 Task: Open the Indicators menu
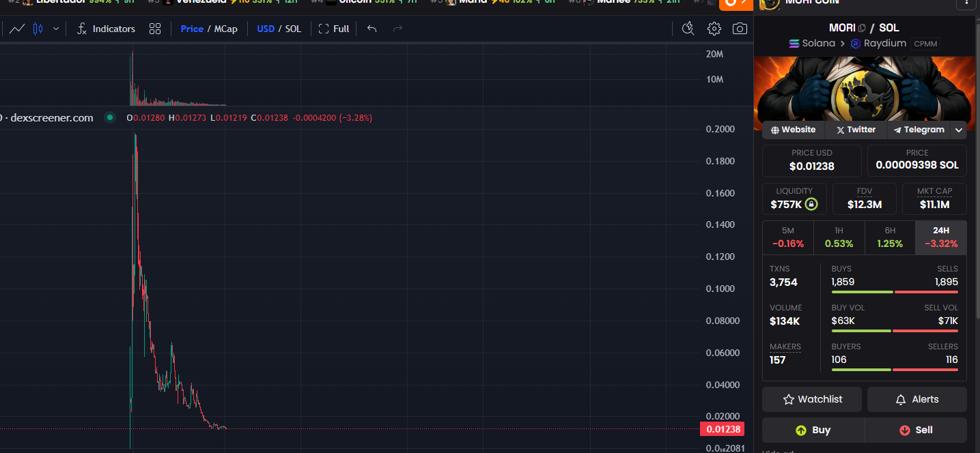[x=106, y=29]
